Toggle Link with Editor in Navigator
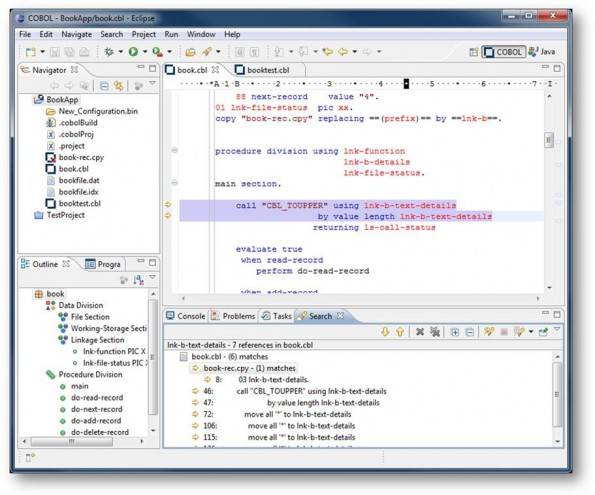 (119, 86)
